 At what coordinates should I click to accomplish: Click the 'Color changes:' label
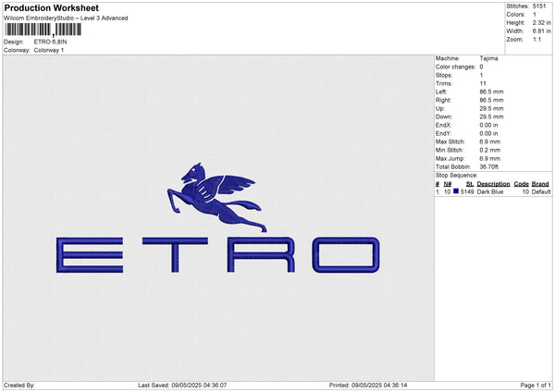click(x=455, y=67)
